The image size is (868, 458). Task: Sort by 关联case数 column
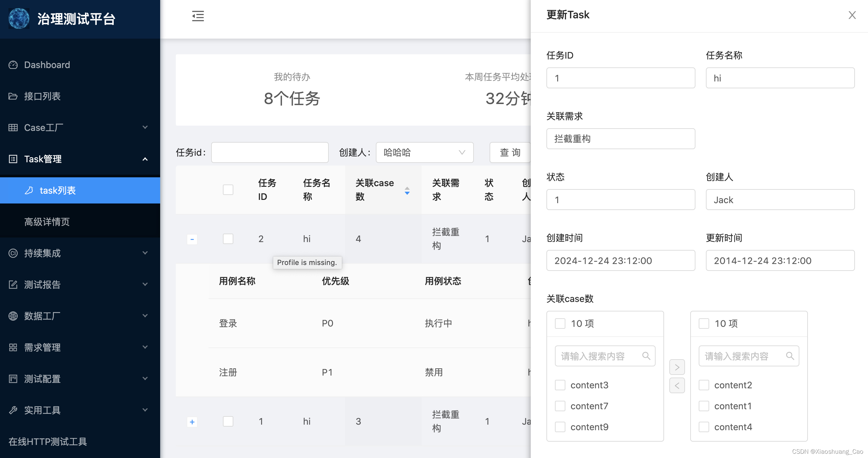407,190
